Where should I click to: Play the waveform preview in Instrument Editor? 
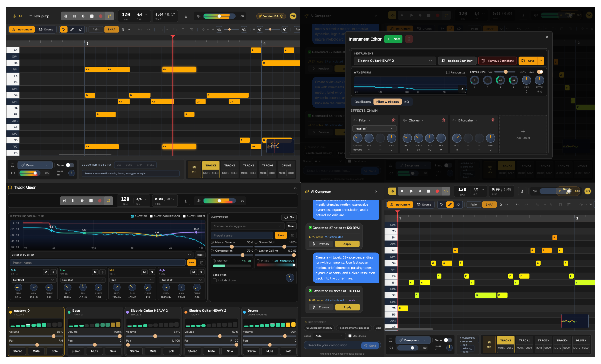[461, 89]
